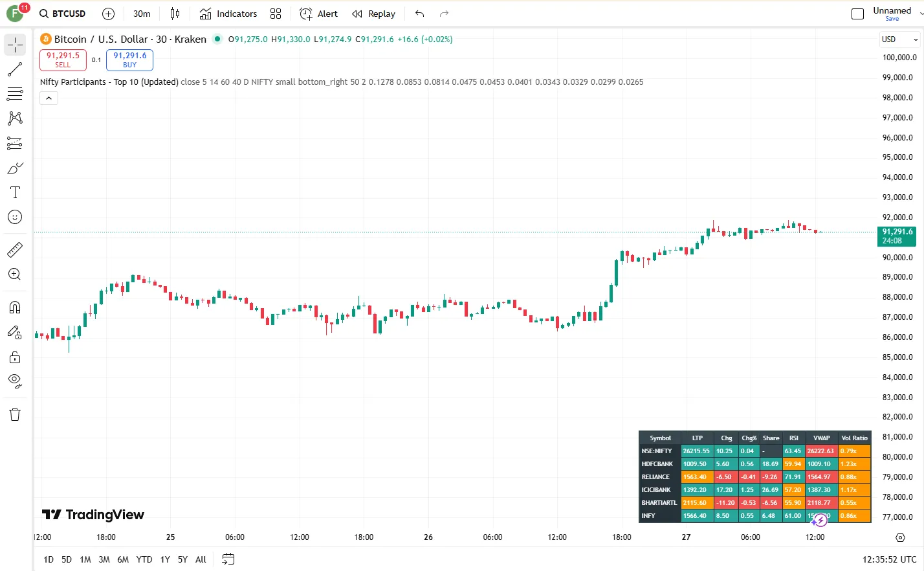The height and width of the screenshot is (571, 924).
Task: Open the Fibonacci retracement tools
Action: (15, 94)
